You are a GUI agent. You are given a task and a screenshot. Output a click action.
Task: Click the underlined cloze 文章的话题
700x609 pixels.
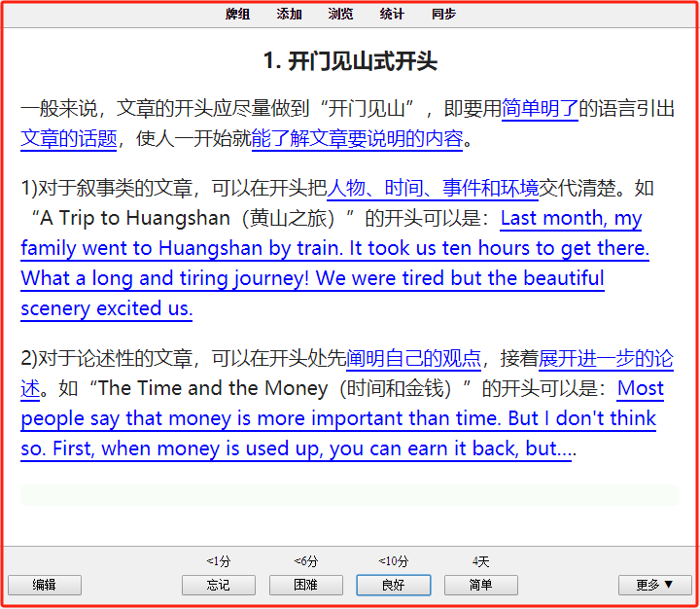pos(69,138)
